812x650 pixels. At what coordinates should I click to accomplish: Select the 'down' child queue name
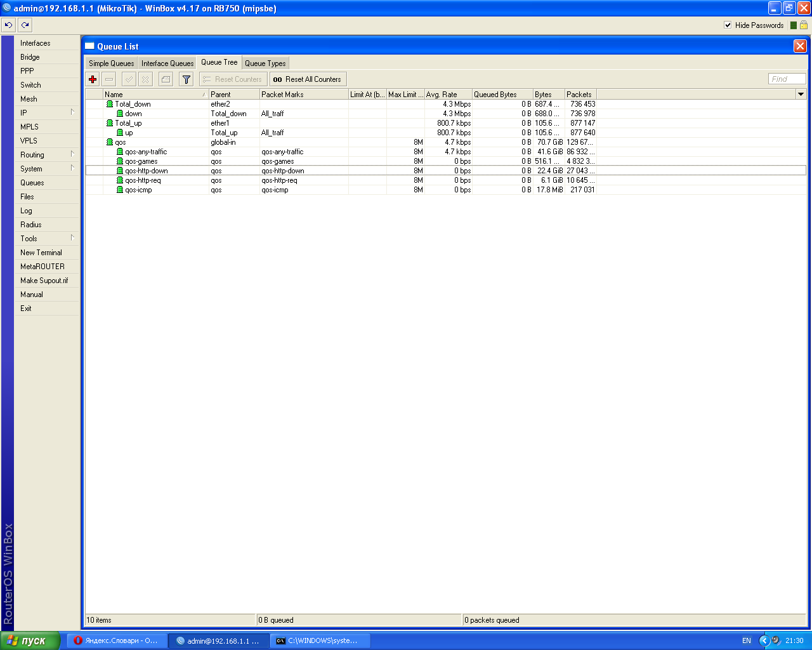click(x=133, y=114)
